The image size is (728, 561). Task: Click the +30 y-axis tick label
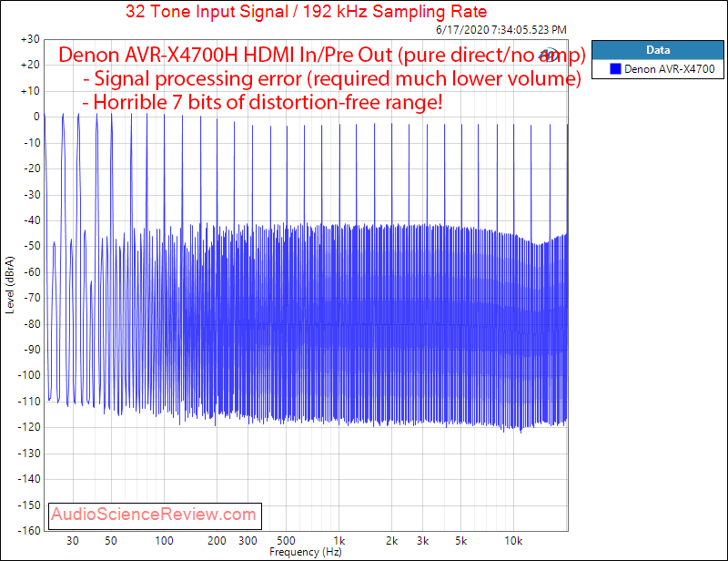coord(30,39)
